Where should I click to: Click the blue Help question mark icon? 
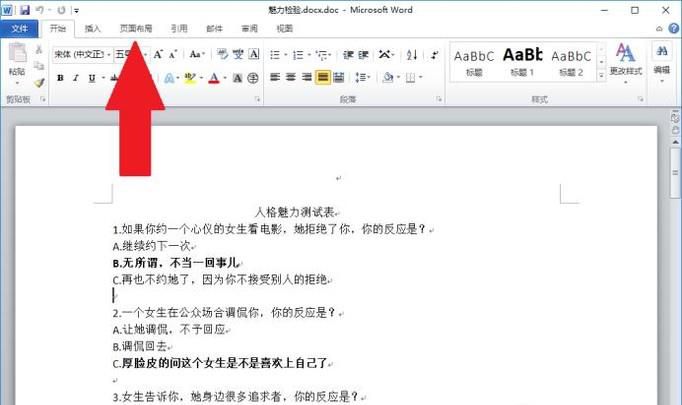click(674, 29)
